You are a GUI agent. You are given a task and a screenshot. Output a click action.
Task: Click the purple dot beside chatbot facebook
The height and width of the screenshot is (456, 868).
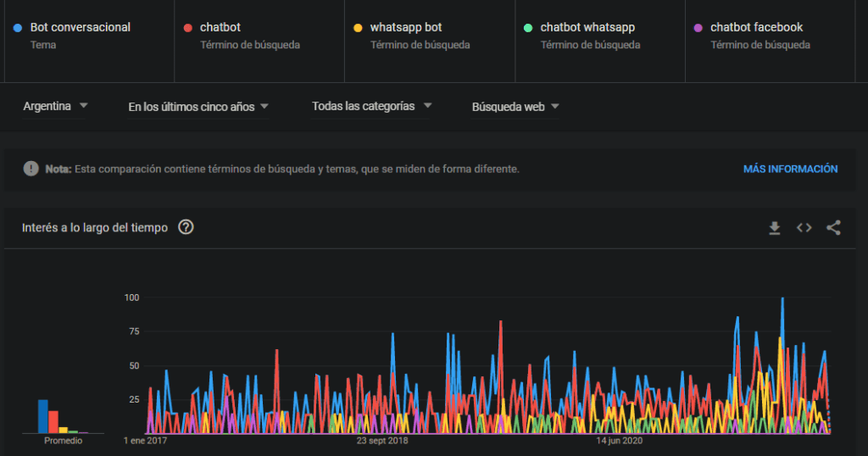pyautogui.click(x=698, y=28)
